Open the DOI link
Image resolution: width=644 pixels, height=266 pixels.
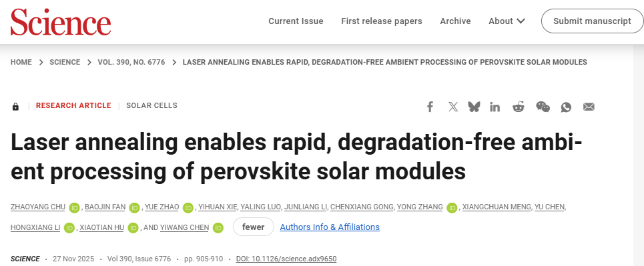(286, 259)
